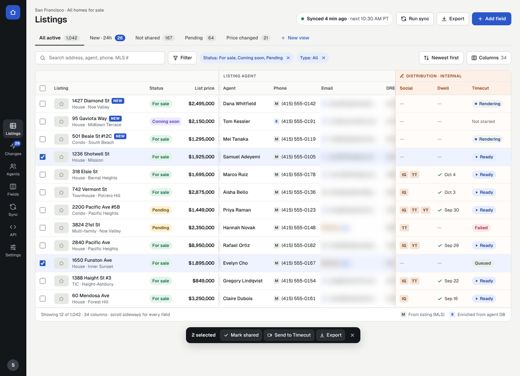Create a view with + New view
Screen dimensions: 520x376
(x=295, y=38)
